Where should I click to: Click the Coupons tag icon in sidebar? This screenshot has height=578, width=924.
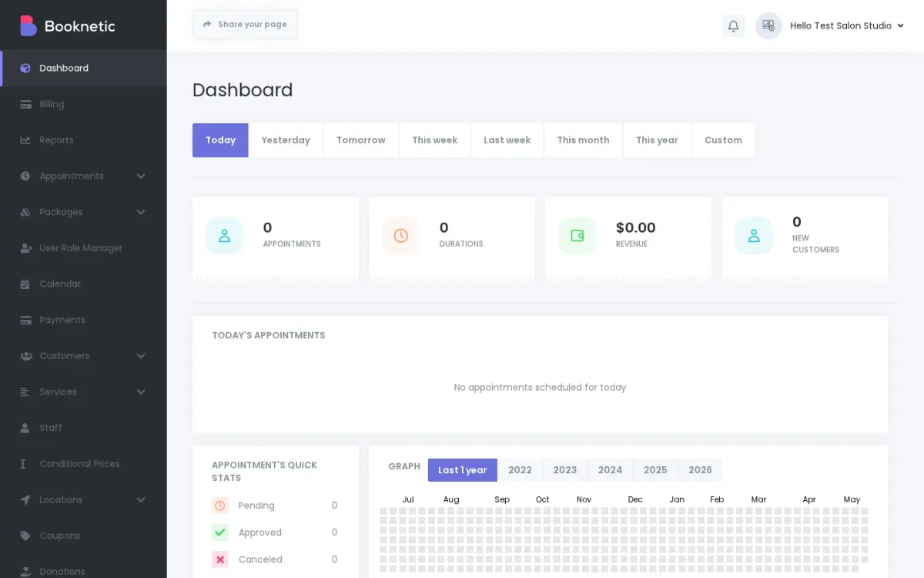point(25,536)
